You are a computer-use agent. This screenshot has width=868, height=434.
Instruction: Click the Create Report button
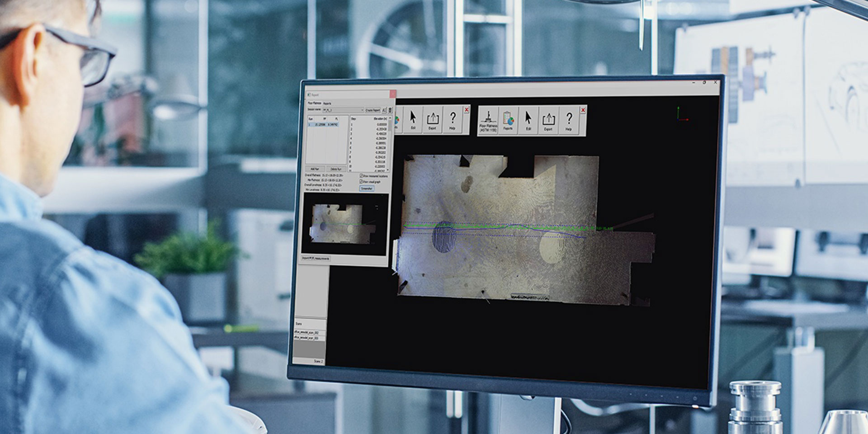tap(373, 110)
